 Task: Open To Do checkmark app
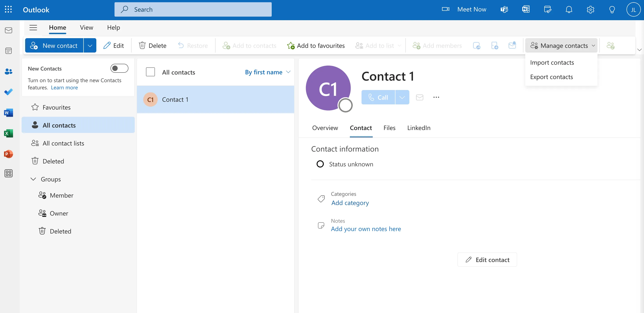pyautogui.click(x=9, y=92)
